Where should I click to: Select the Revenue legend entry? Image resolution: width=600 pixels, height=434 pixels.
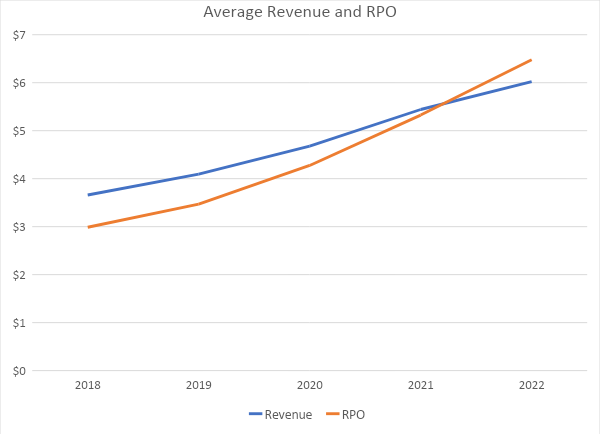tap(288, 414)
